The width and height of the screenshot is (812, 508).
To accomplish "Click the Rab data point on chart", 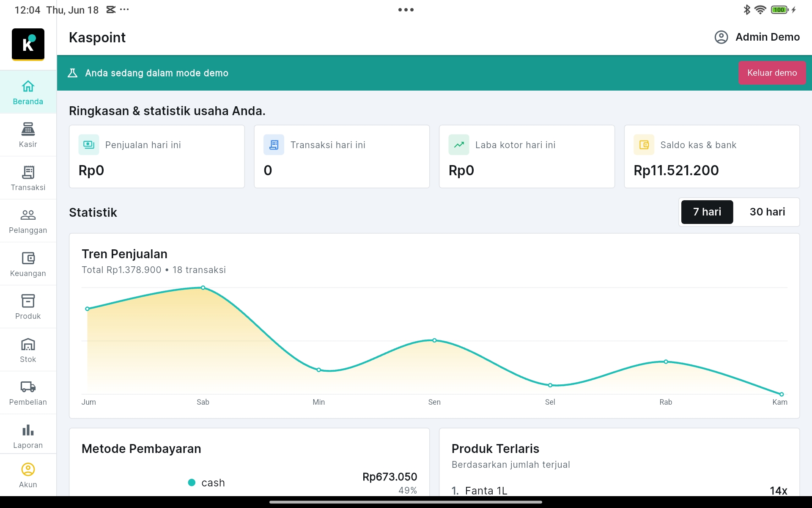I will point(666,362).
